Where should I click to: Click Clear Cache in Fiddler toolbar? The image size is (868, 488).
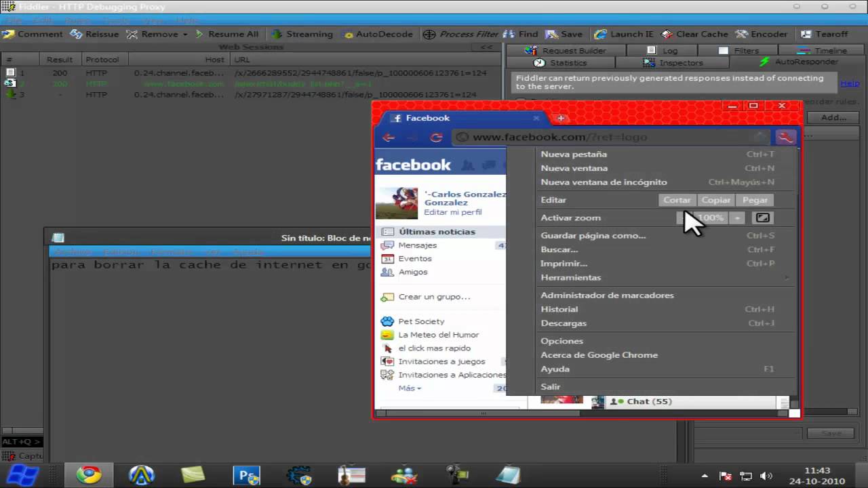694,34
